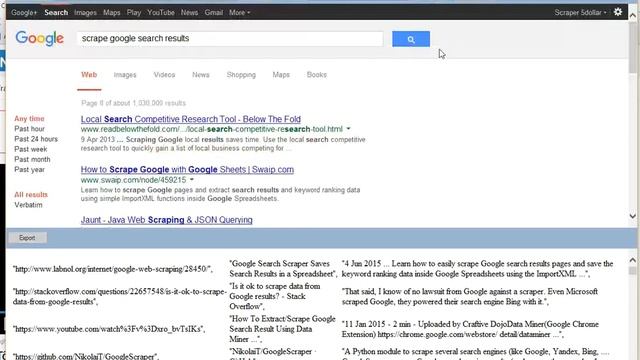640x360 pixels.
Task: Open How to Scrape Google with Sheets link
Action: (x=187, y=169)
